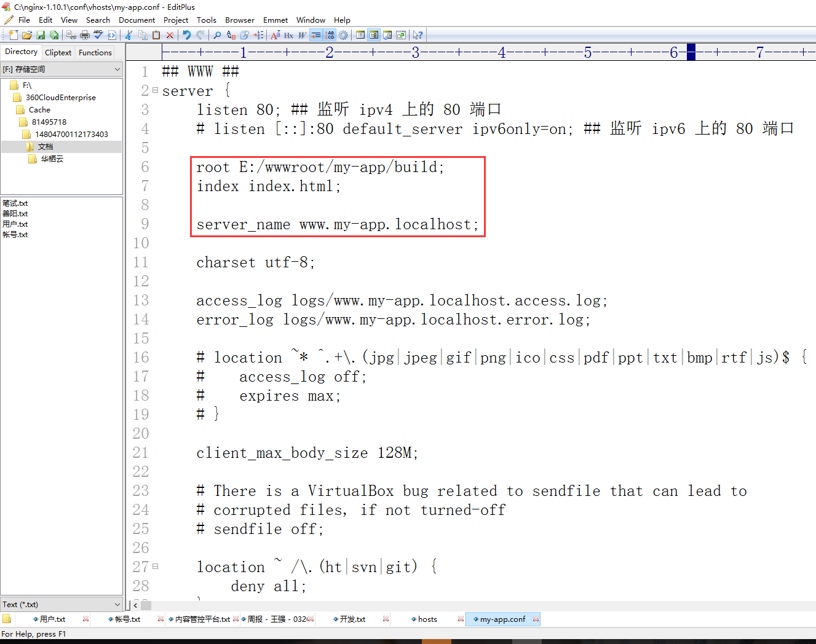Screen dimensions: 816x644
Task: Select the F:\ root folder in the tree
Action: [21, 85]
